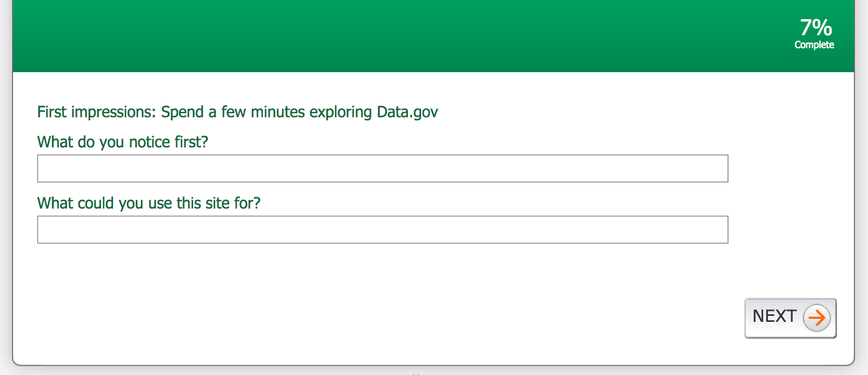868x375 pixels.
Task: Click the word 'site' in second question
Action: 217,203
